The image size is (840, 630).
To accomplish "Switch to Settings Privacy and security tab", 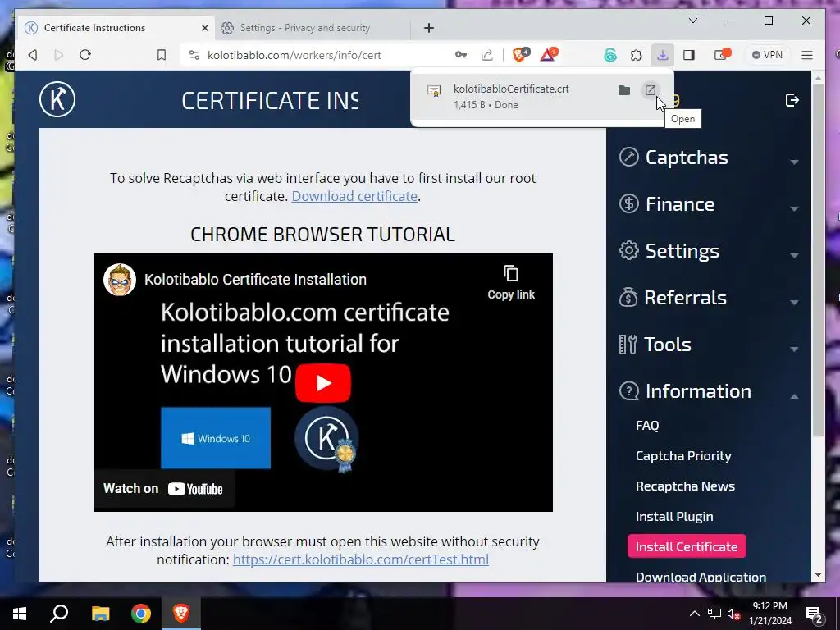I will pyautogui.click(x=304, y=28).
